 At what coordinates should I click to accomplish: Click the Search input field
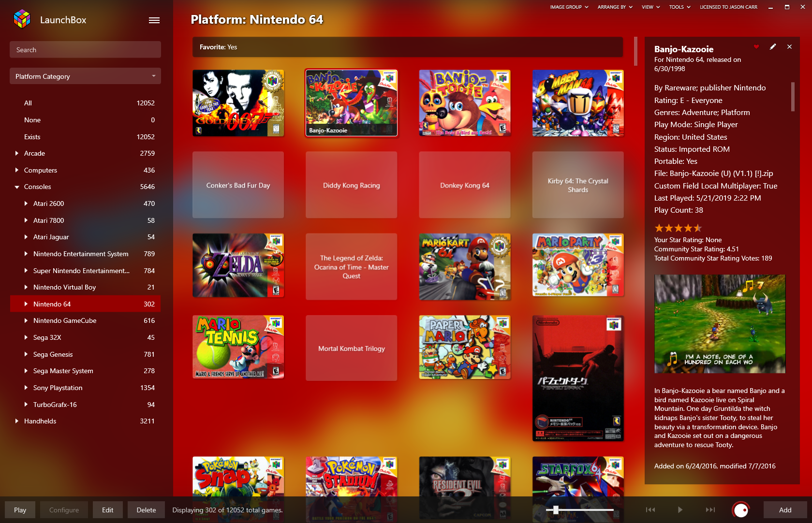[85, 49]
